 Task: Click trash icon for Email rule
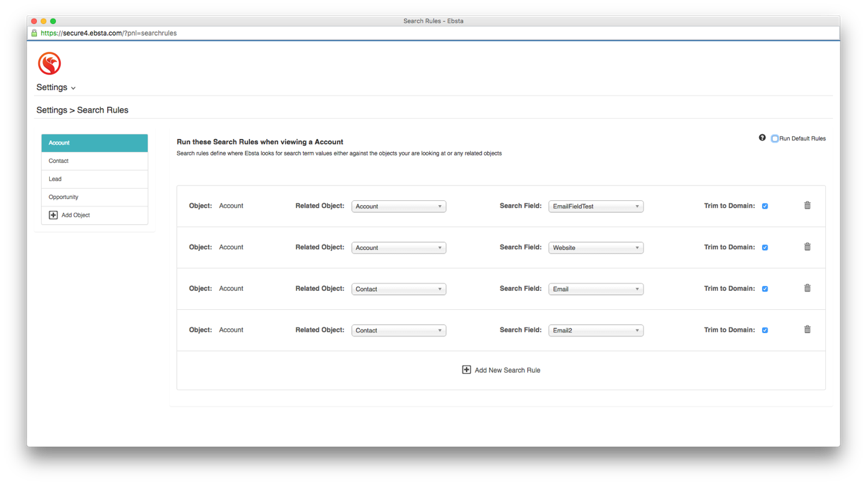[807, 288]
